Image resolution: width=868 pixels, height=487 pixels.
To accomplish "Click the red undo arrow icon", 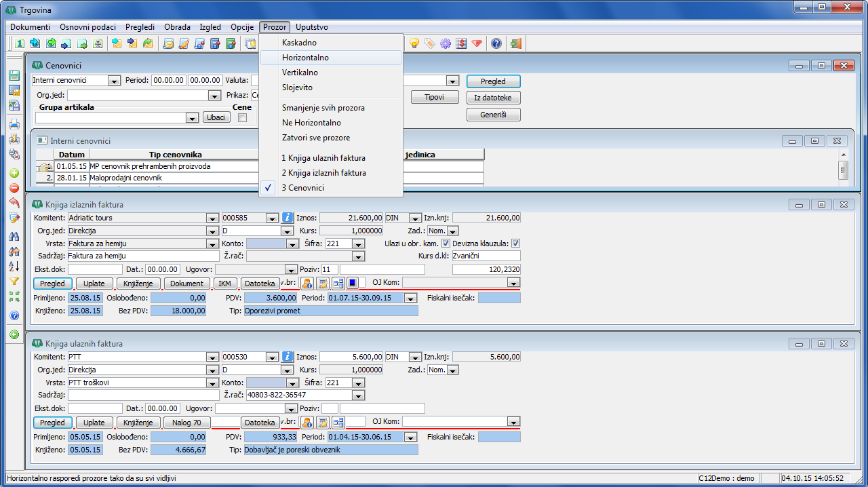I will coord(14,203).
